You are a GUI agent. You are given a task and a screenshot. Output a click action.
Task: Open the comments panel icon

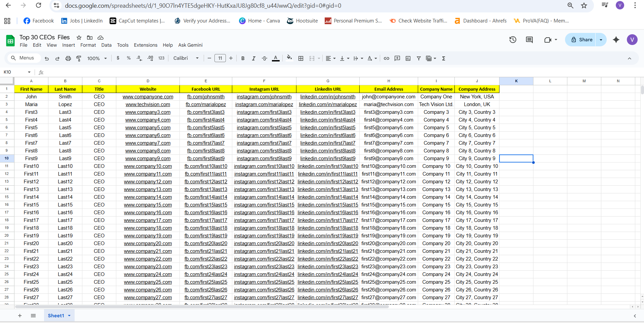coord(529,40)
